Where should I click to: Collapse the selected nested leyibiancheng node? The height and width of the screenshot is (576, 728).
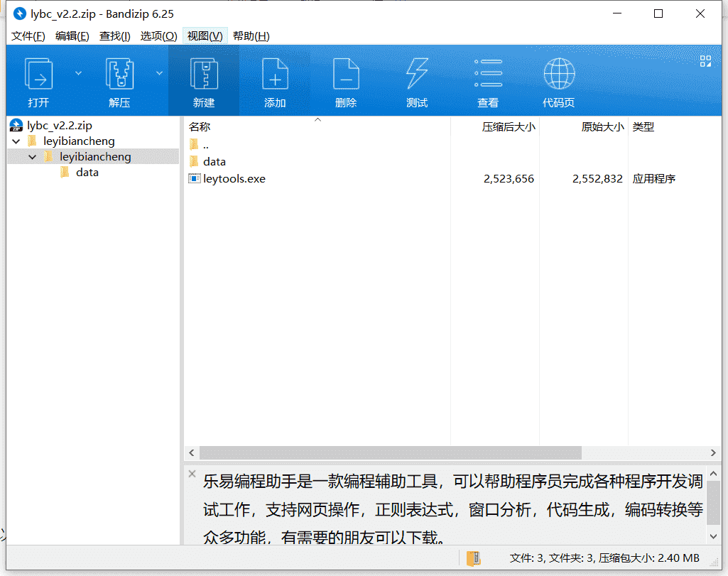coord(33,157)
